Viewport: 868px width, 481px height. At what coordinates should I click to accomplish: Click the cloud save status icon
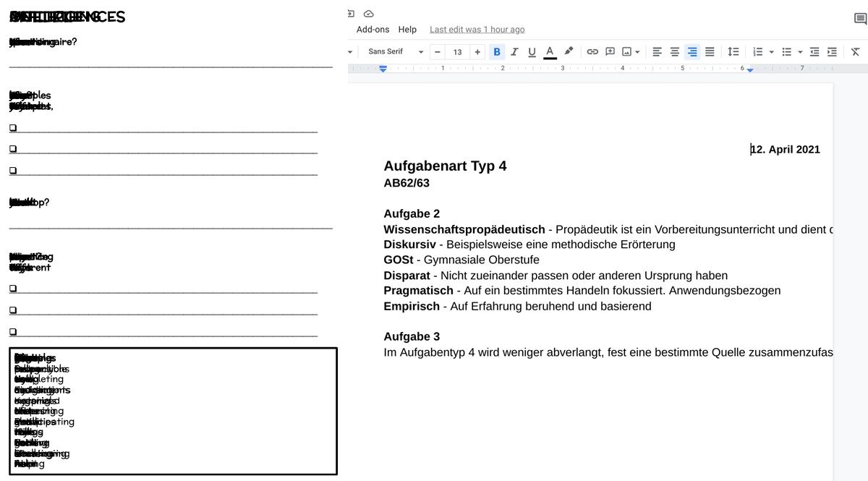coord(368,14)
